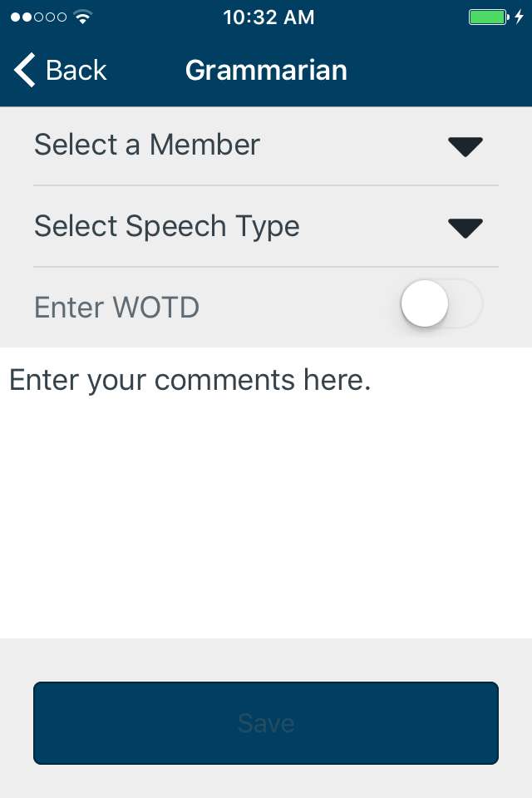532x798 pixels.
Task: Click the 10:32 AM clock
Action: [268, 17]
